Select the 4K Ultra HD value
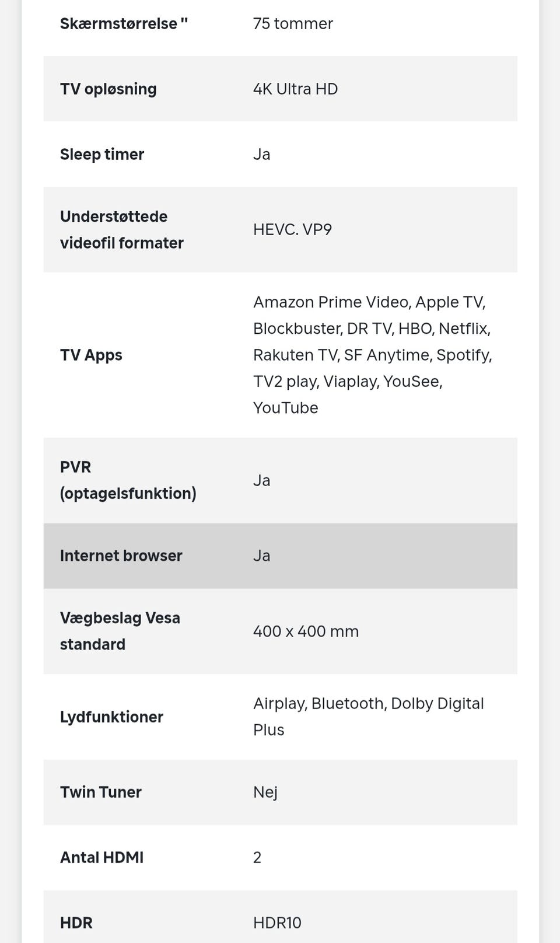Image resolution: width=560 pixels, height=943 pixels. tap(295, 89)
